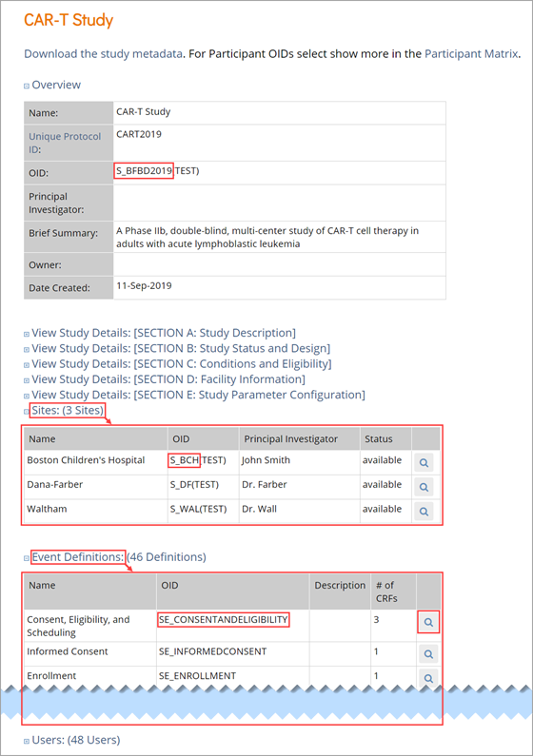Image resolution: width=533 pixels, height=756 pixels.
Task: Click John Smith principal investigator cell
Action: 266,460
